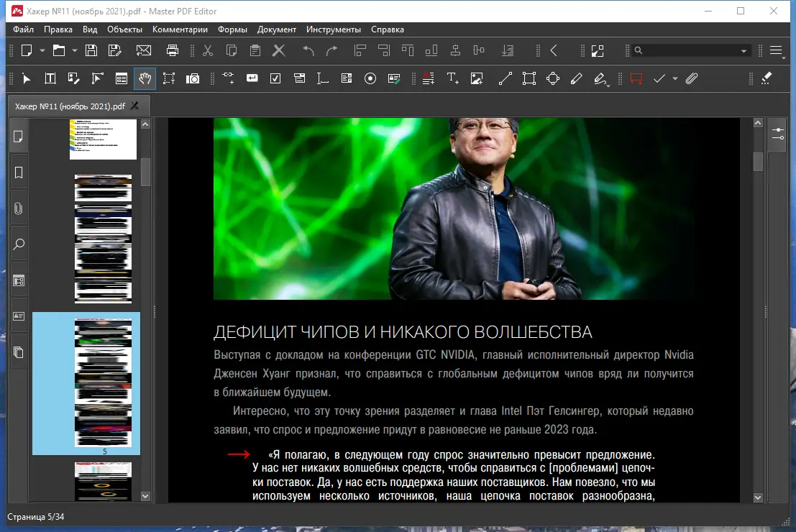Choose the Insert Image tool
796x532 pixels.
[476, 78]
